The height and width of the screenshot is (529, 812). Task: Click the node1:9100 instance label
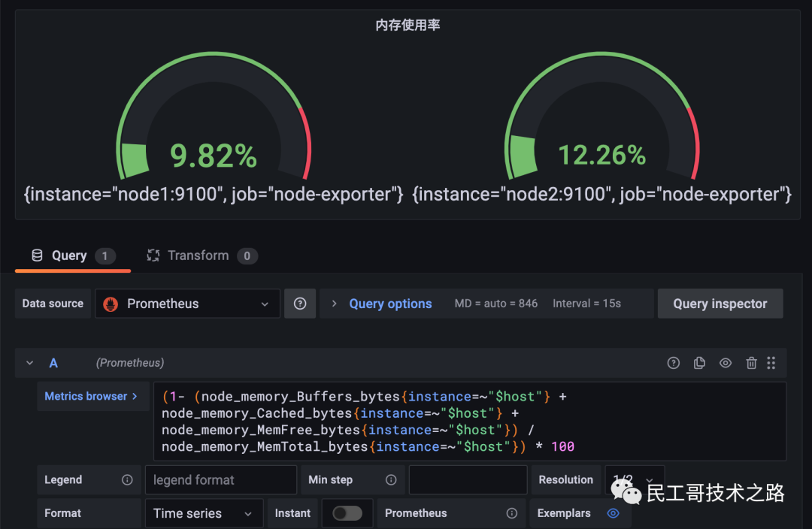214,194
